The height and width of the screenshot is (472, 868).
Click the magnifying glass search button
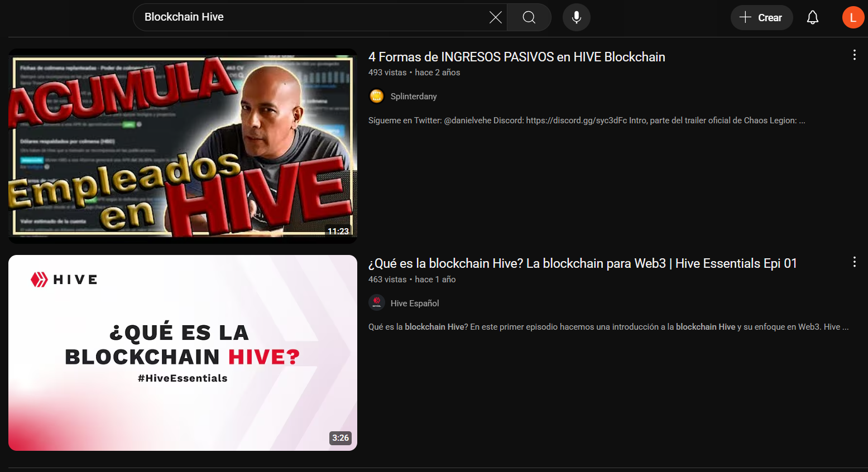click(529, 17)
